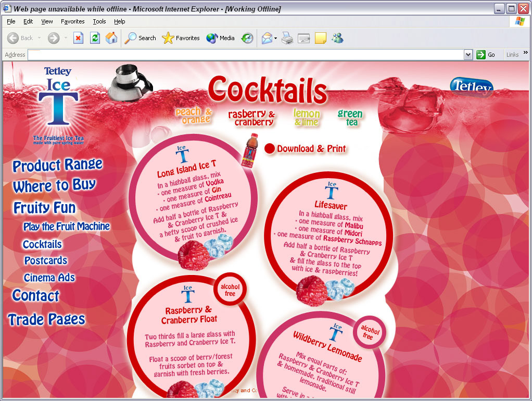Click the blue Tetley oval logo
Image resolution: width=532 pixels, height=401 pixels.
click(472, 86)
